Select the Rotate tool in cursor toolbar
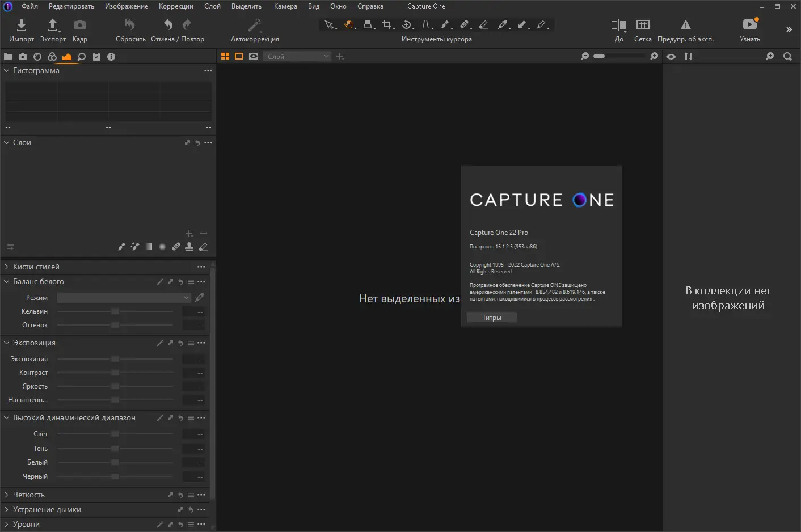The image size is (801, 532). click(x=406, y=24)
